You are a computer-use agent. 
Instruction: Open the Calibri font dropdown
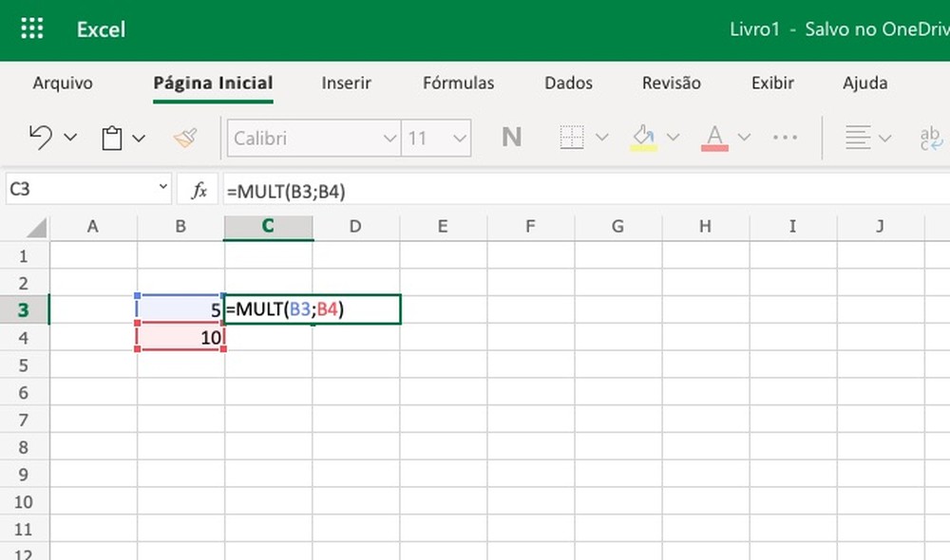point(313,137)
